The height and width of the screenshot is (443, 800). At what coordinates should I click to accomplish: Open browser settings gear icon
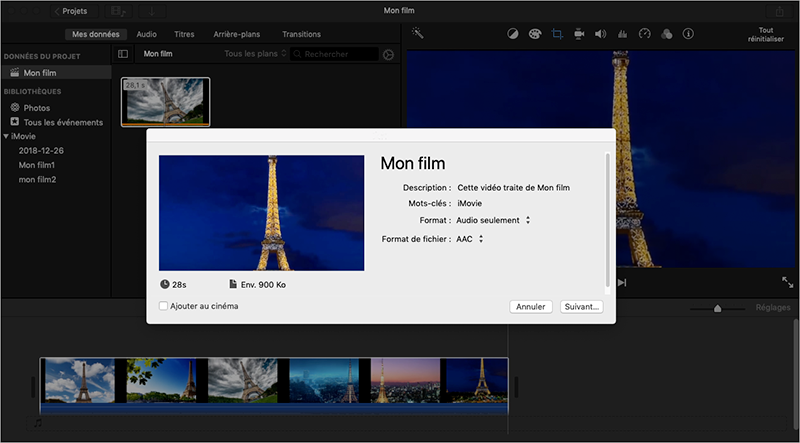(389, 55)
